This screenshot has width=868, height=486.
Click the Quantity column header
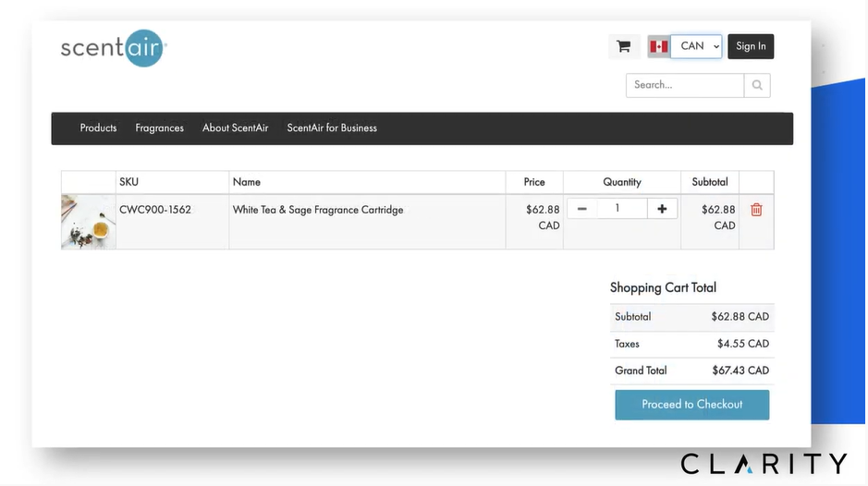point(622,182)
